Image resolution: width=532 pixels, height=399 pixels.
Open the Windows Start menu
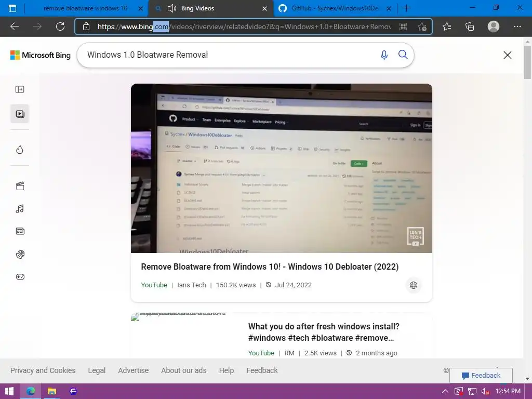point(9,391)
